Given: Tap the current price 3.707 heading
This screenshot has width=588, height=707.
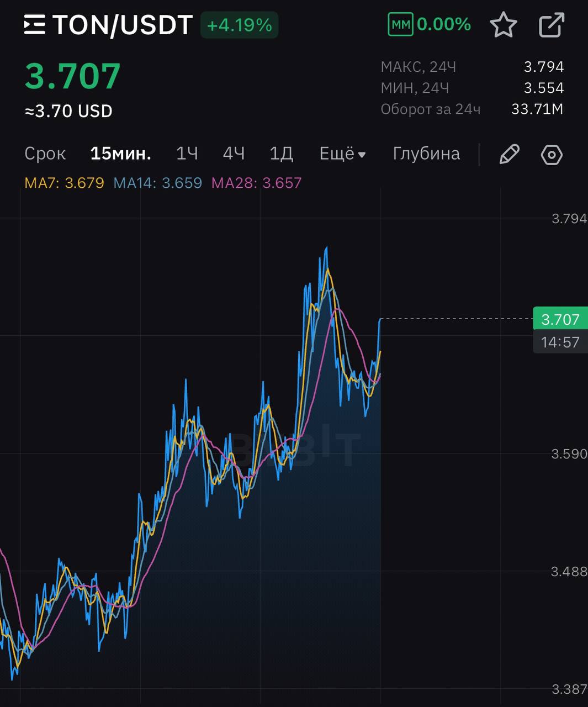Looking at the screenshot, I should pos(72,76).
